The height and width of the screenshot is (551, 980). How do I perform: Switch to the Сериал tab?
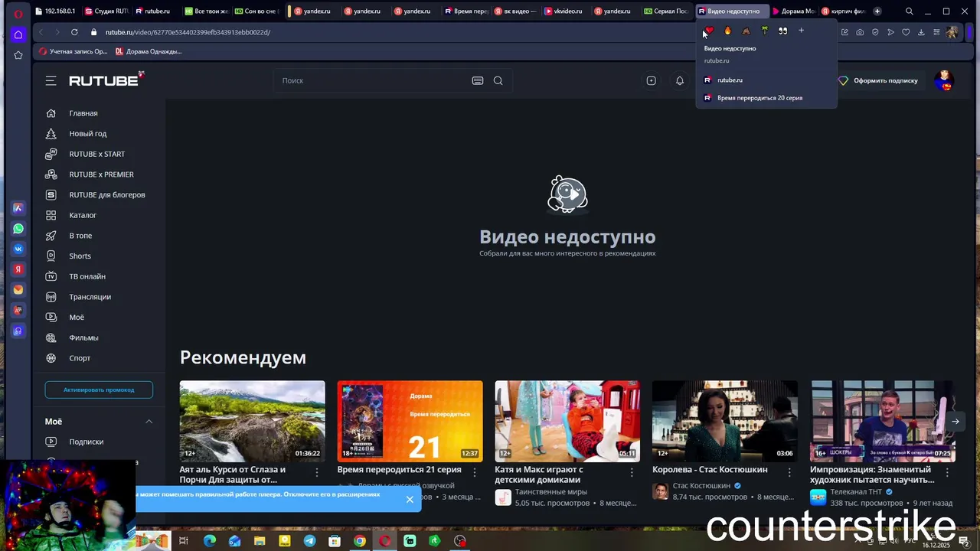666,11
